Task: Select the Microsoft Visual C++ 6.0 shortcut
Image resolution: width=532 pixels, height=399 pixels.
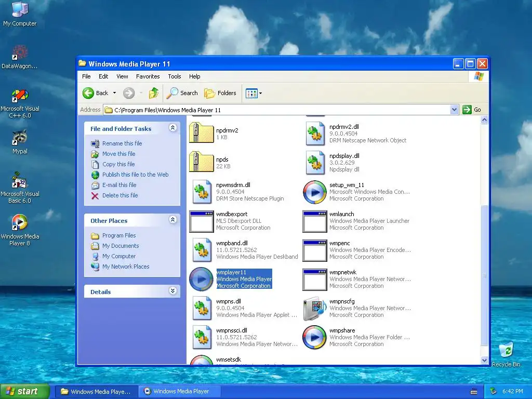Action: point(20,103)
